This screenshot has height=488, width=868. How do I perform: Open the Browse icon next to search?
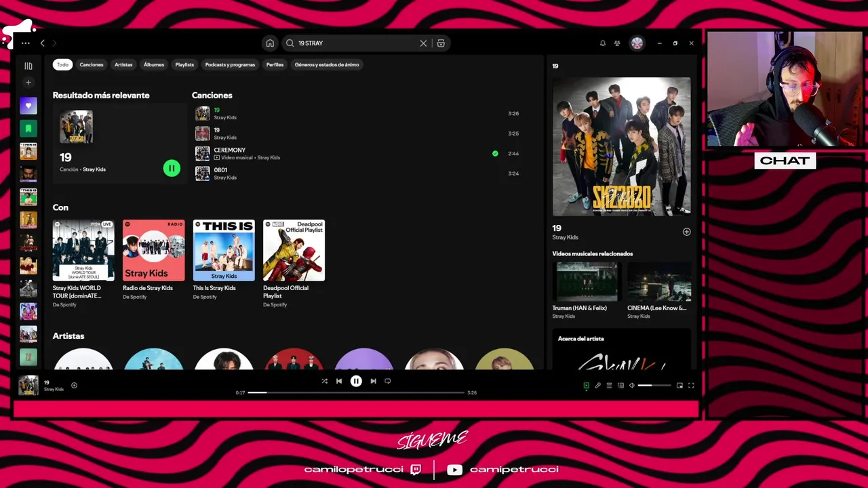[441, 43]
